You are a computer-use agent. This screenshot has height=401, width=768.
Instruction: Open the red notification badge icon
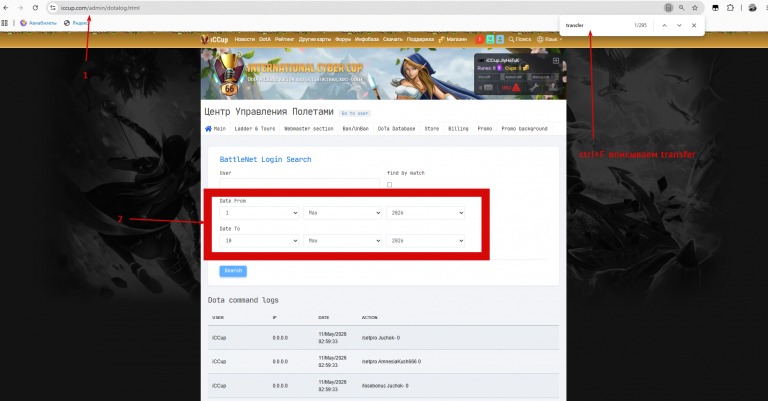pos(480,39)
